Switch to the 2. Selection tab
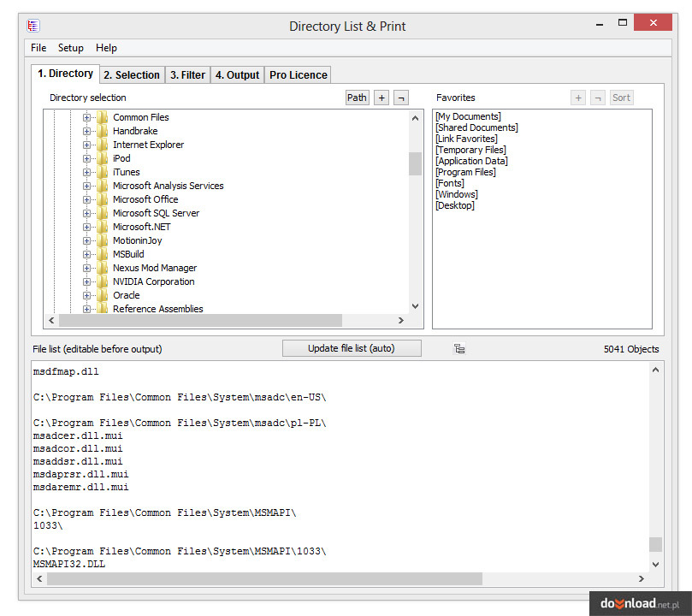692x616 pixels. point(132,75)
